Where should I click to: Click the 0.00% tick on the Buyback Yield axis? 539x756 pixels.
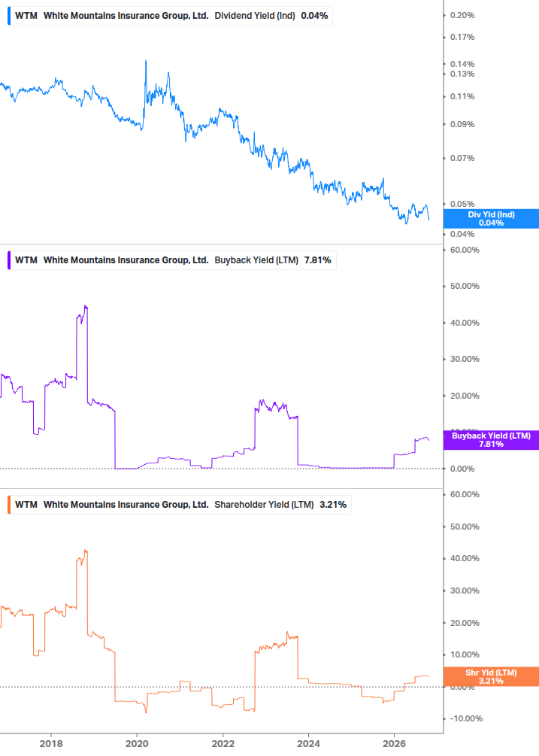[x=462, y=469]
